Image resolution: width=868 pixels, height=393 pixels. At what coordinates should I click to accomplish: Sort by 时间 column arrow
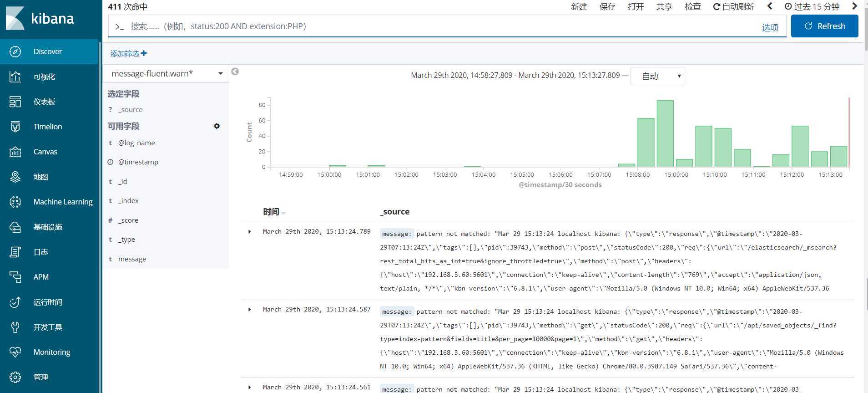pos(283,213)
